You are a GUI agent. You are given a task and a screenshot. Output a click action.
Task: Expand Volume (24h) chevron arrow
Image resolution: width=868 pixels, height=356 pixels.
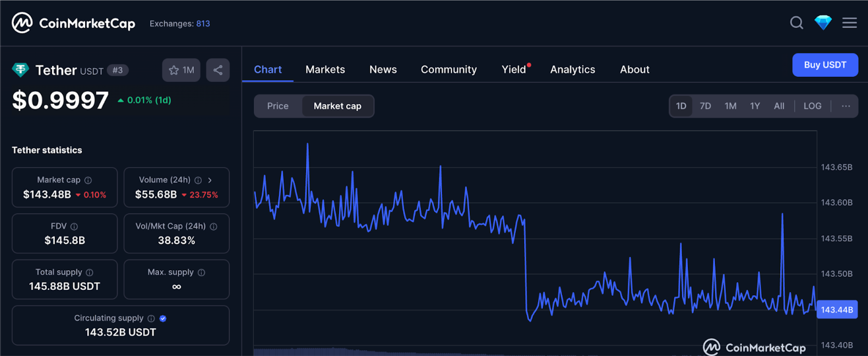click(210, 180)
